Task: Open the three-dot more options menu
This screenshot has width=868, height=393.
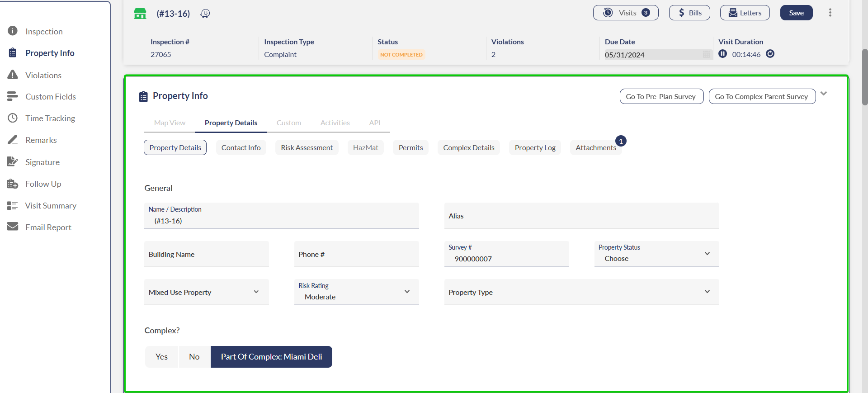Action: (x=830, y=13)
